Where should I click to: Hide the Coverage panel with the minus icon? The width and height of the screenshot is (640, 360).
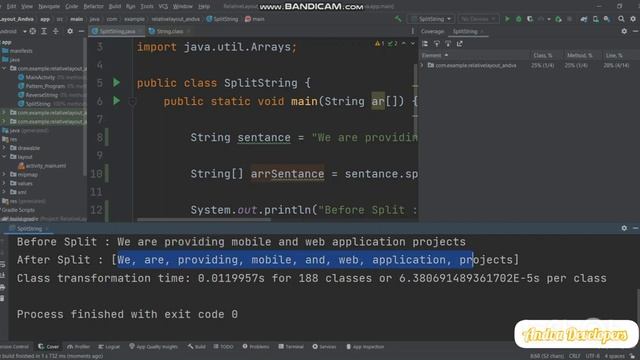[x=636, y=31]
